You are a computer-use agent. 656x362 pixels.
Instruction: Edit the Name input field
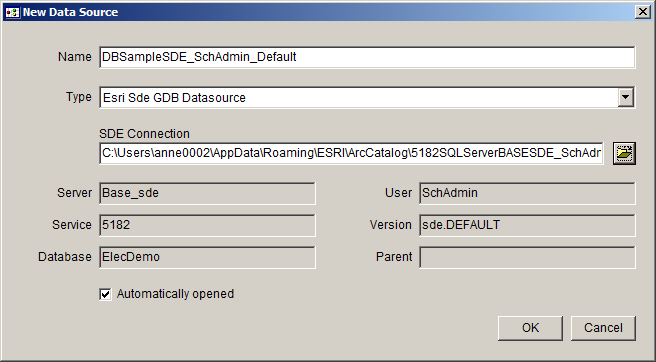(x=367, y=57)
